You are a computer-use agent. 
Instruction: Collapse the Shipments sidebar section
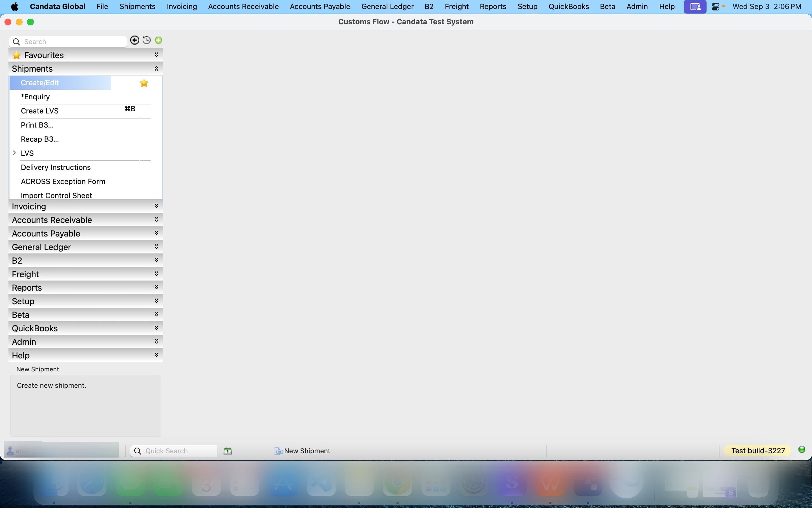pos(156,69)
